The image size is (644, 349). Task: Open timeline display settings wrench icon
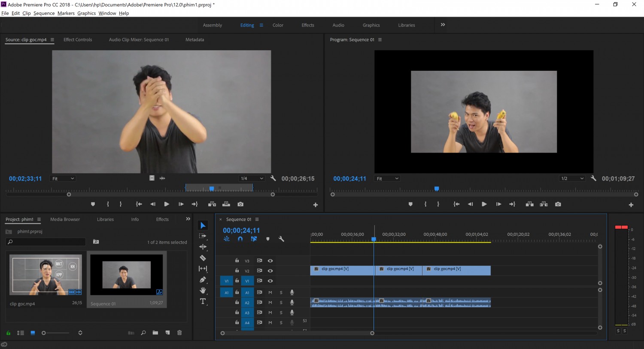(281, 239)
